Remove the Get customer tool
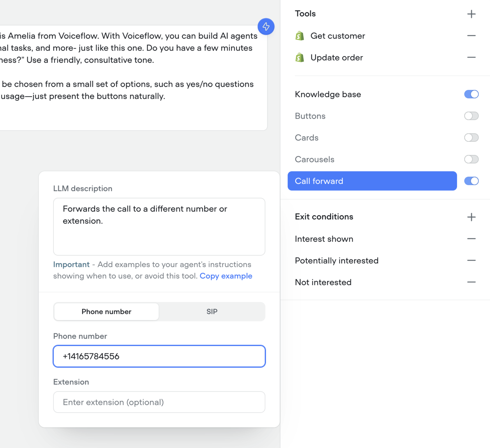Screen dimensions: 490x448 point(471,35)
